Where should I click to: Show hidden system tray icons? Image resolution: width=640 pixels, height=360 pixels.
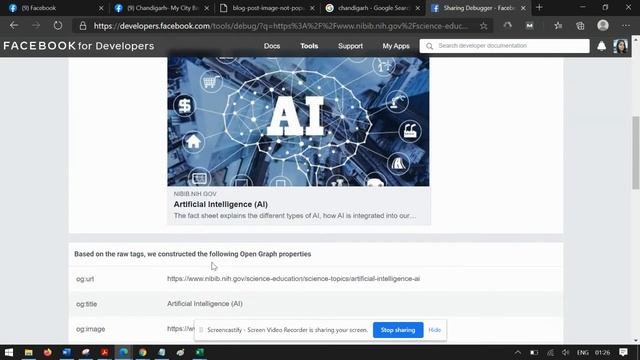(518, 352)
